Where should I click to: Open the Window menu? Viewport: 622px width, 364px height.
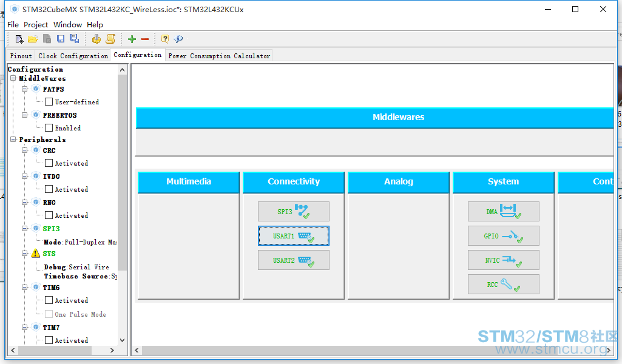tap(67, 25)
